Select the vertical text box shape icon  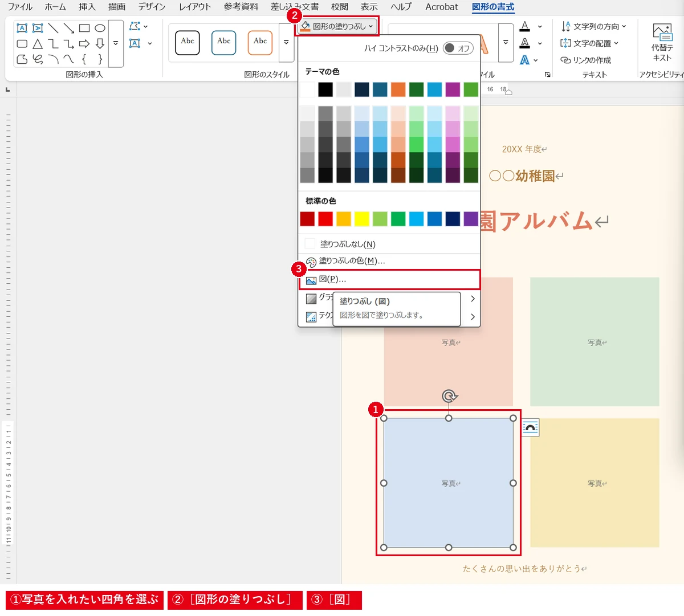tap(38, 28)
